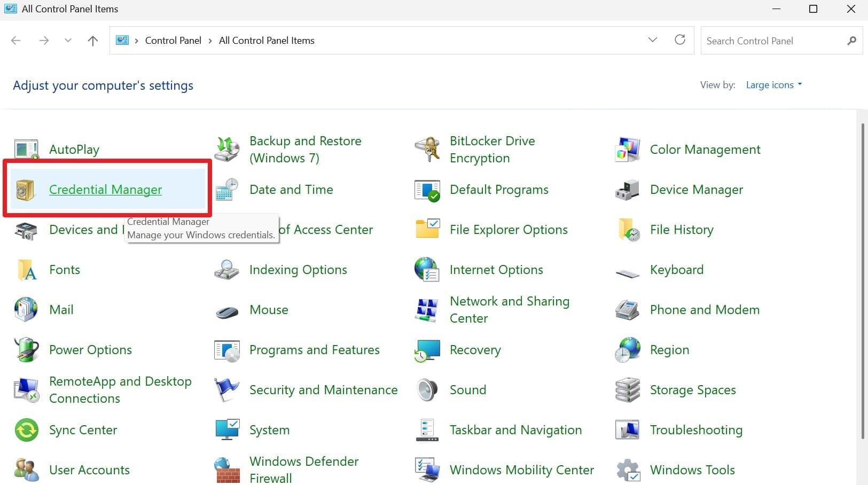Screen dimensions: 868x485
Task: Open the recent locations dropdown arrow
Action: click(68, 41)
